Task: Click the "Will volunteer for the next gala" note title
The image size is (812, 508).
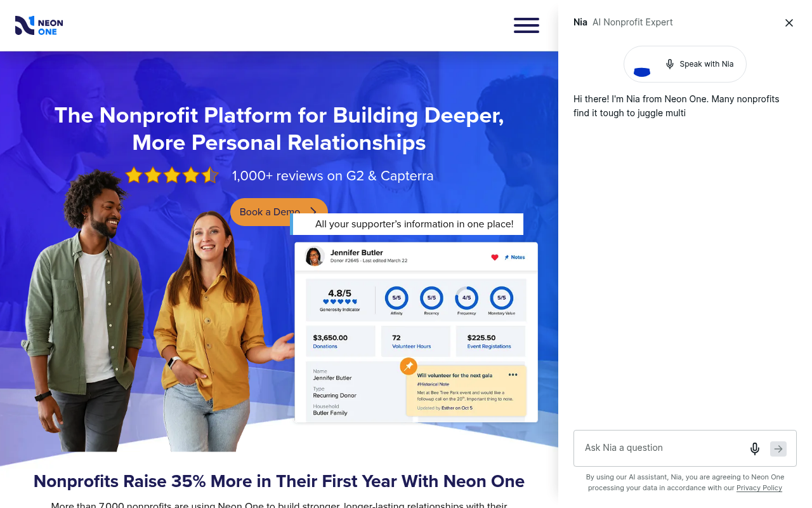Action: (x=455, y=376)
